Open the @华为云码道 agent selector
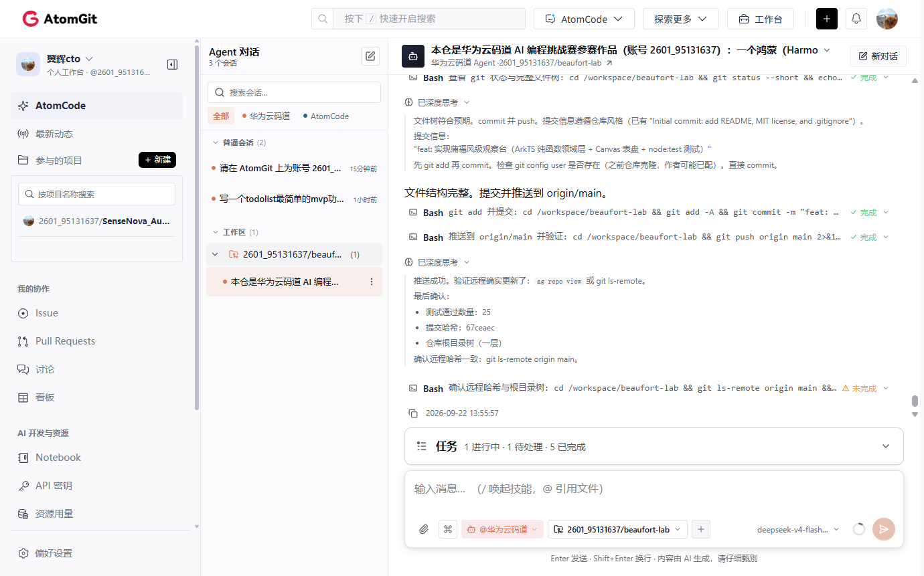924x576 pixels. coord(502,529)
